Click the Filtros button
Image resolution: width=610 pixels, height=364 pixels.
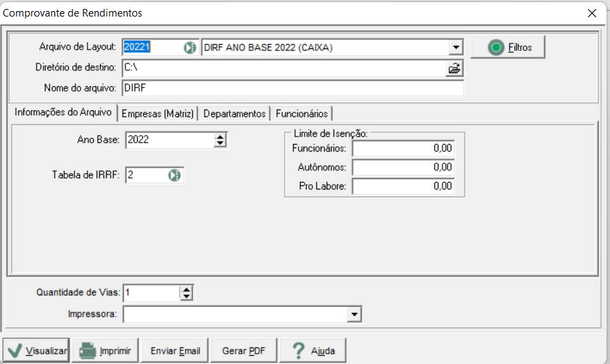click(x=508, y=47)
